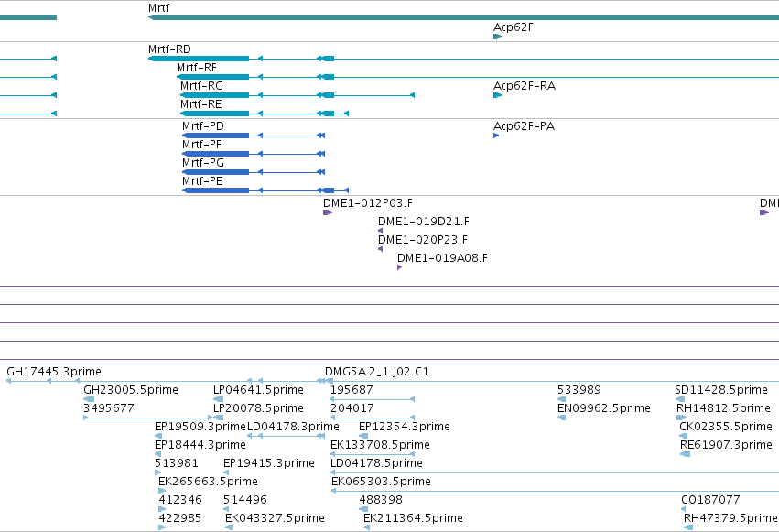Image resolution: width=779 pixels, height=532 pixels.
Task: Click the DME1-019A08.F feature arrow
Action: (x=399, y=267)
